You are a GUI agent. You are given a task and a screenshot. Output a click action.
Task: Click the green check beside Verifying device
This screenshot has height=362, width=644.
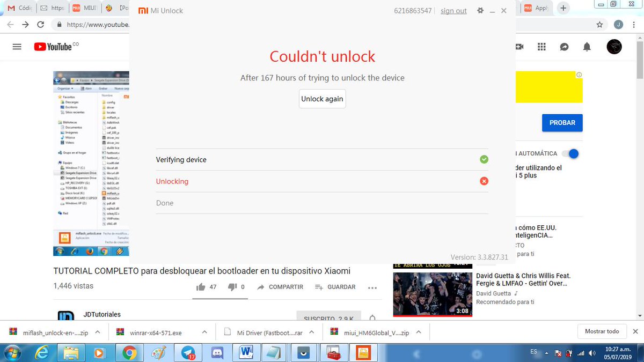484,159
